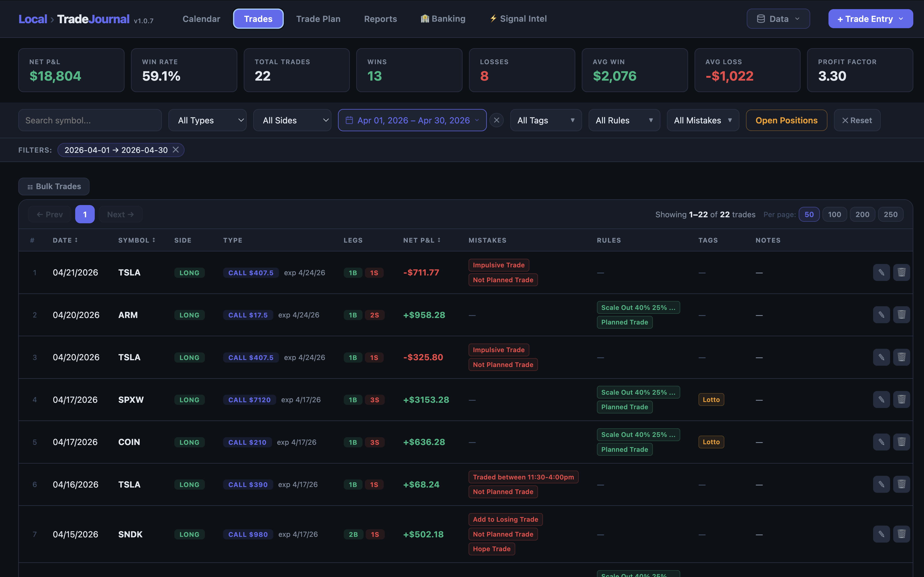This screenshot has height=577, width=924.
Task: Select 250 trades per page
Action: (890, 214)
